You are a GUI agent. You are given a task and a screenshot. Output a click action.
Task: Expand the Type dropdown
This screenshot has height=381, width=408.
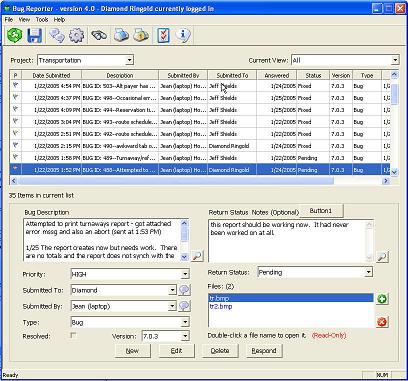pos(185,322)
